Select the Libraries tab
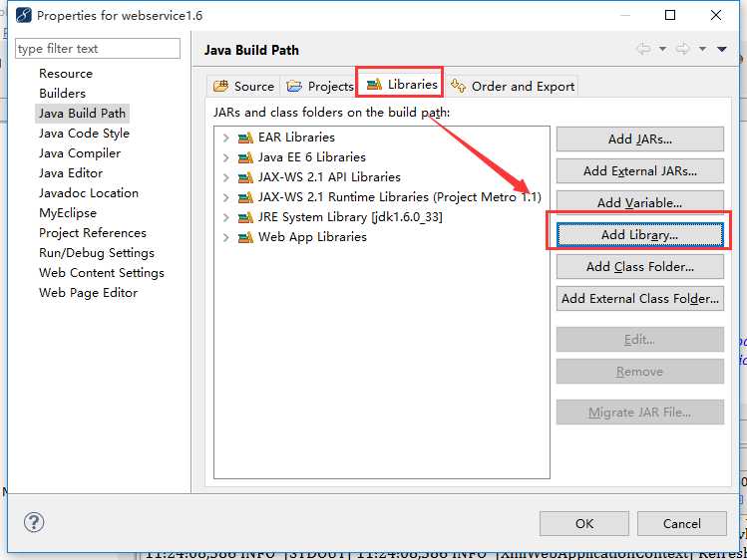This screenshot has height=560, width=747. [402, 85]
